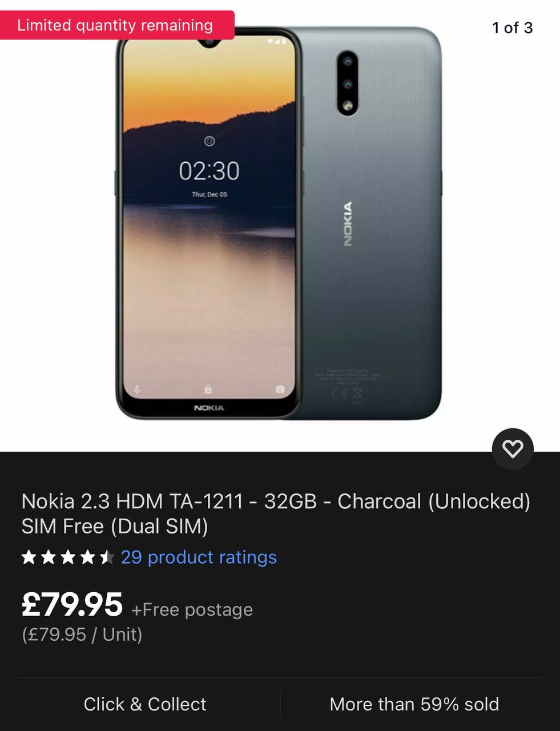The height and width of the screenshot is (731, 560).
Task: Click the 1 of 3 image counter
Action: click(513, 27)
